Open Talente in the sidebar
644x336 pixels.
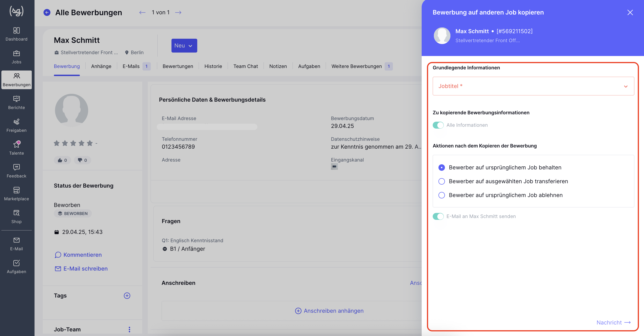(x=17, y=148)
